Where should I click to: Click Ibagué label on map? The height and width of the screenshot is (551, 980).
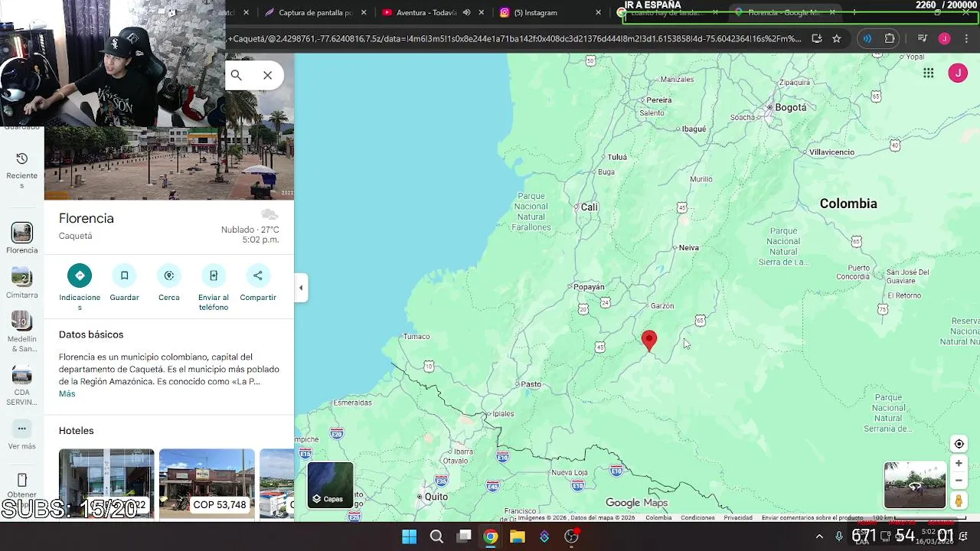(x=694, y=129)
